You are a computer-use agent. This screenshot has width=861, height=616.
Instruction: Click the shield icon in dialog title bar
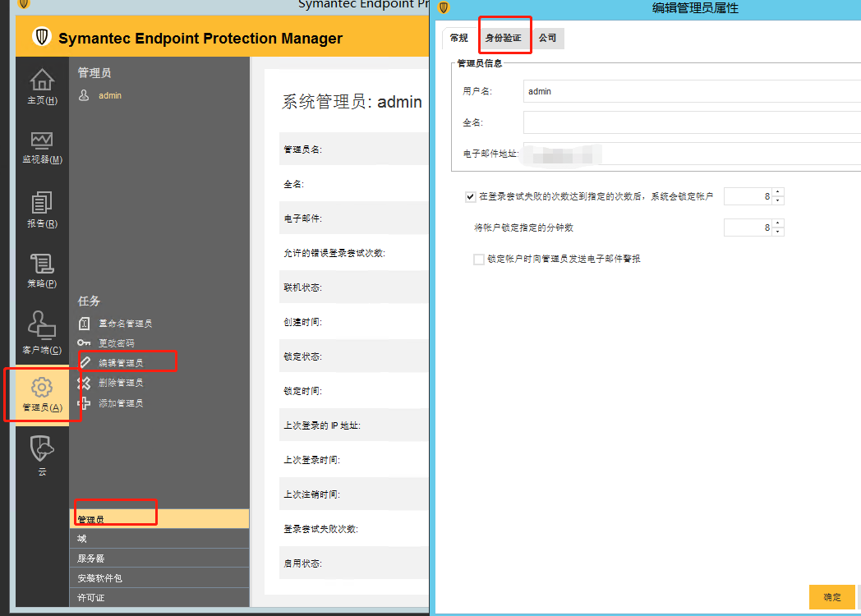pos(444,7)
